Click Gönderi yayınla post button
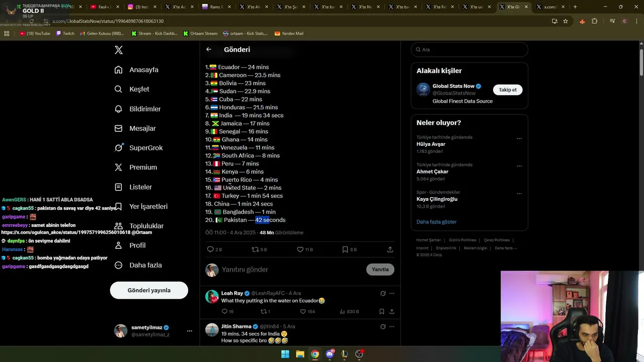 (x=149, y=290)
